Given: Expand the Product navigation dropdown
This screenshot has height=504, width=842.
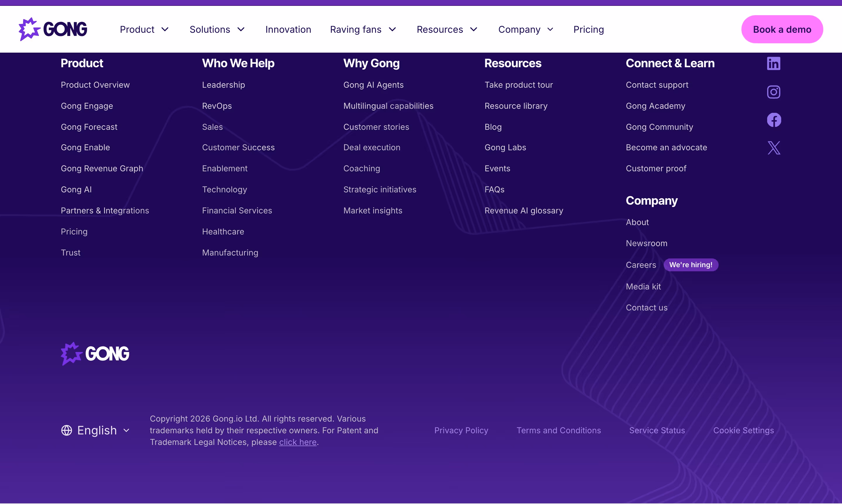Looking at the screenshot, I should pyautogui.click(x=144, y=30).
